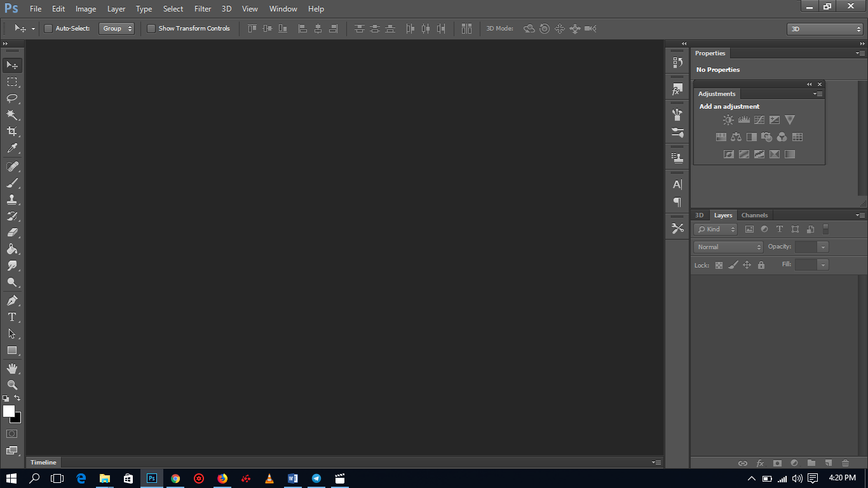Open the Opacity slider dropdown arrow
This screenshot has width=868, height=488.
(824, 247)
